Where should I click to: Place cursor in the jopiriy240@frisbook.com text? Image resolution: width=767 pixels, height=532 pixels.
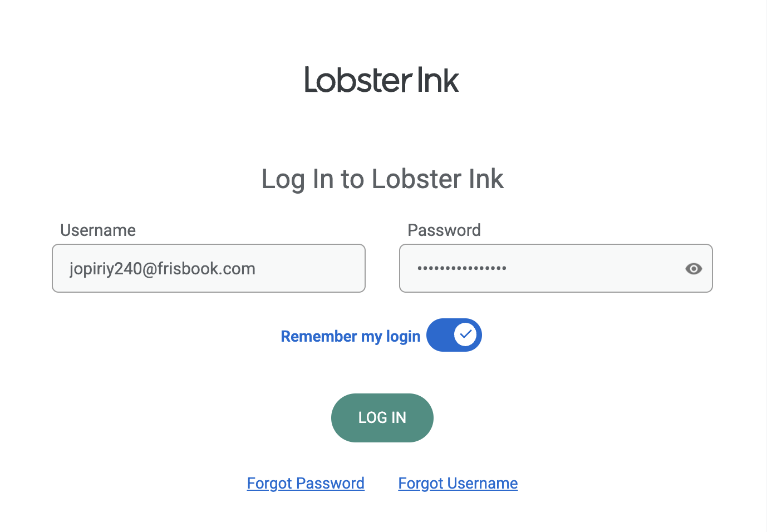tap(163, 269)
